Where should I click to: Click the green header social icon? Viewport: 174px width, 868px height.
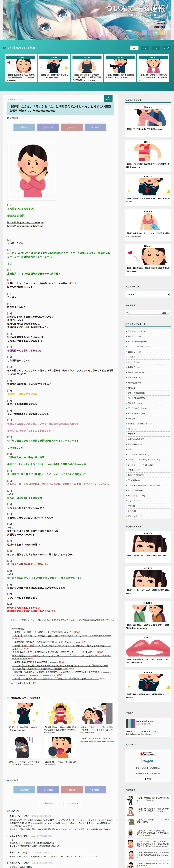point(156,33)
